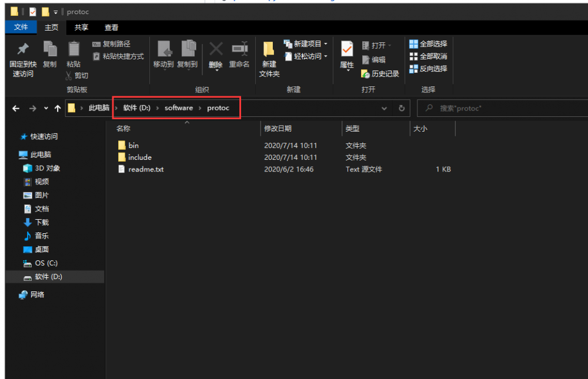This screenshot has width=588, height=379.
Task: Click 此电脑 in the address bar
Action: coord(99,108)
